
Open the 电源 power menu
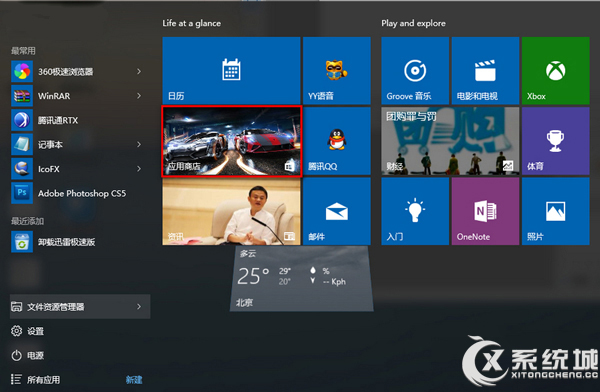point(80,356)
